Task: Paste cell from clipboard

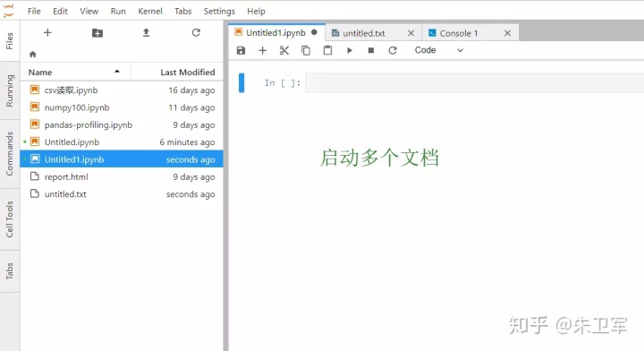Action: click(x=327, y=50)
